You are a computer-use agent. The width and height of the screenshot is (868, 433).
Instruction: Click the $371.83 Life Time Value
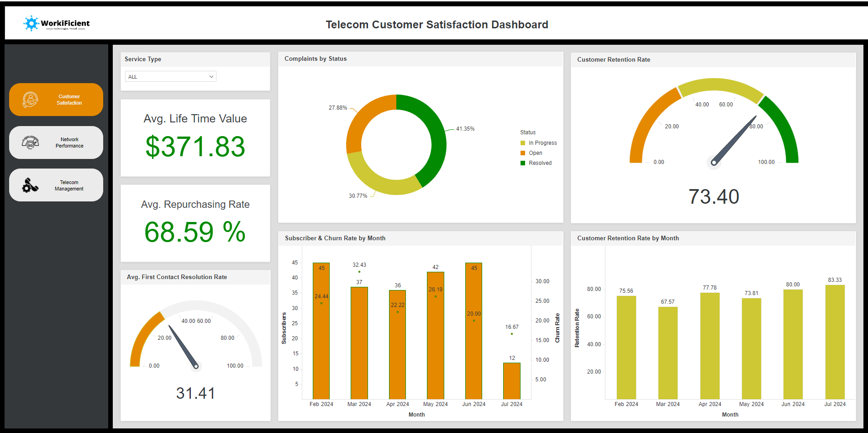(x=195, y=147)
